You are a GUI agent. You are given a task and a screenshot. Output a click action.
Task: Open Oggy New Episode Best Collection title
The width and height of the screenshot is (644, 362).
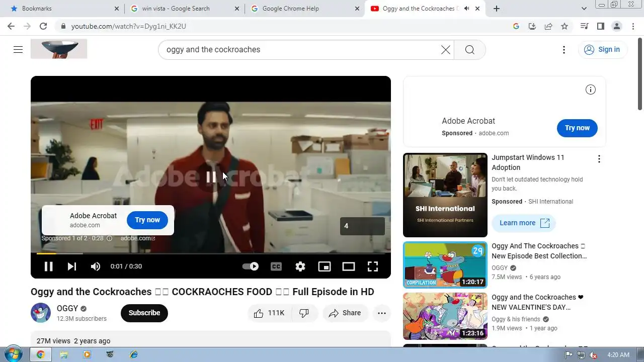coord(539,251)
